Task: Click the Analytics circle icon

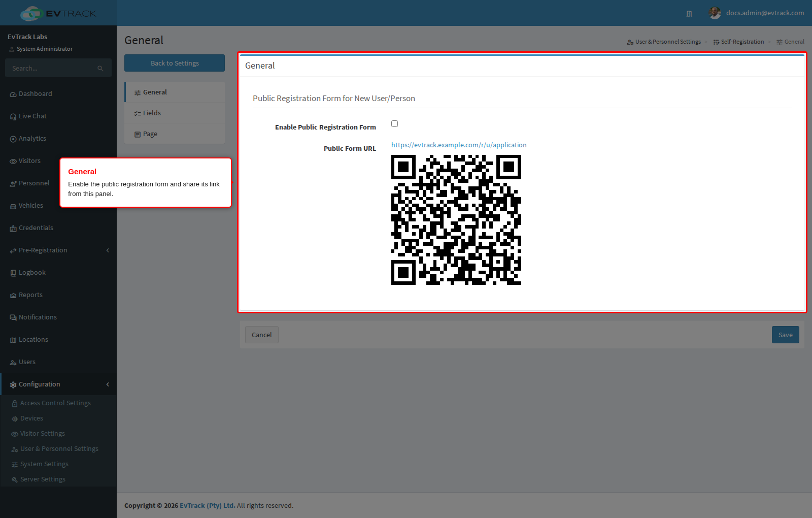Action: [13, 139]
